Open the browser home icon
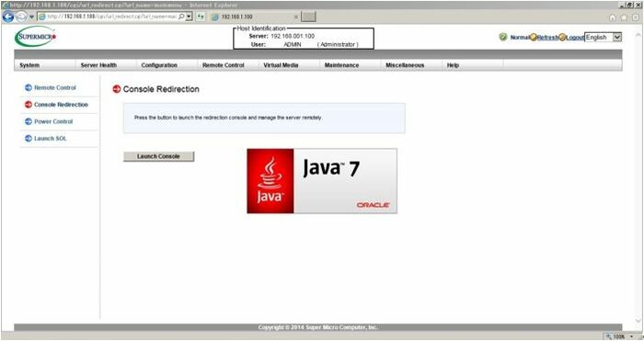Viewport: 644px width, 341px height. tap(613, 17)
